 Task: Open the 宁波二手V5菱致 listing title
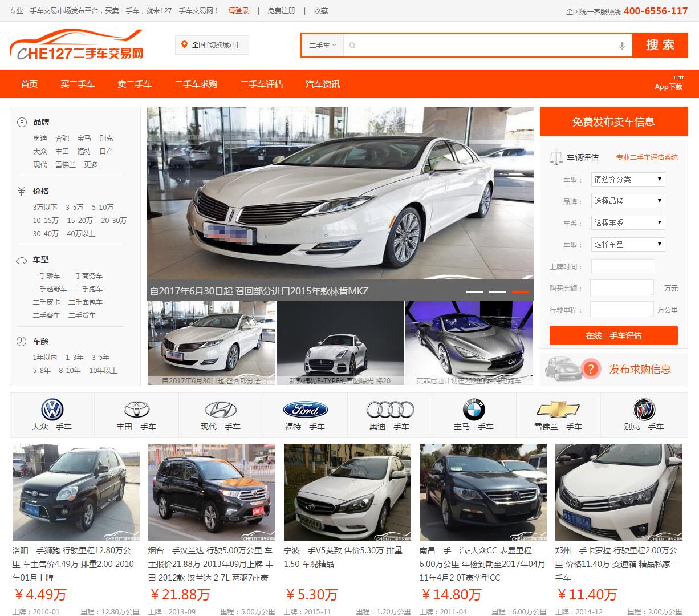click(343, 557)
